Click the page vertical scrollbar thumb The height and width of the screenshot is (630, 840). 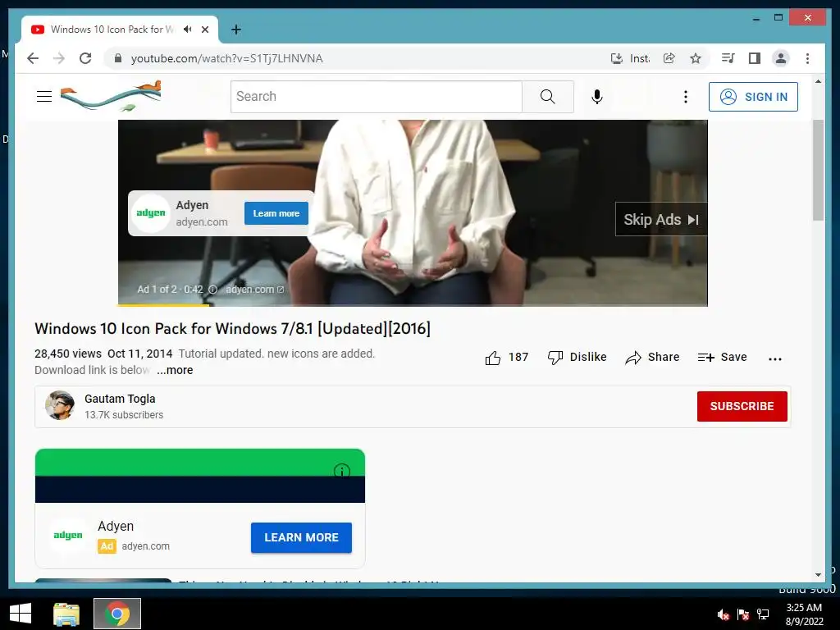(818, 170)
